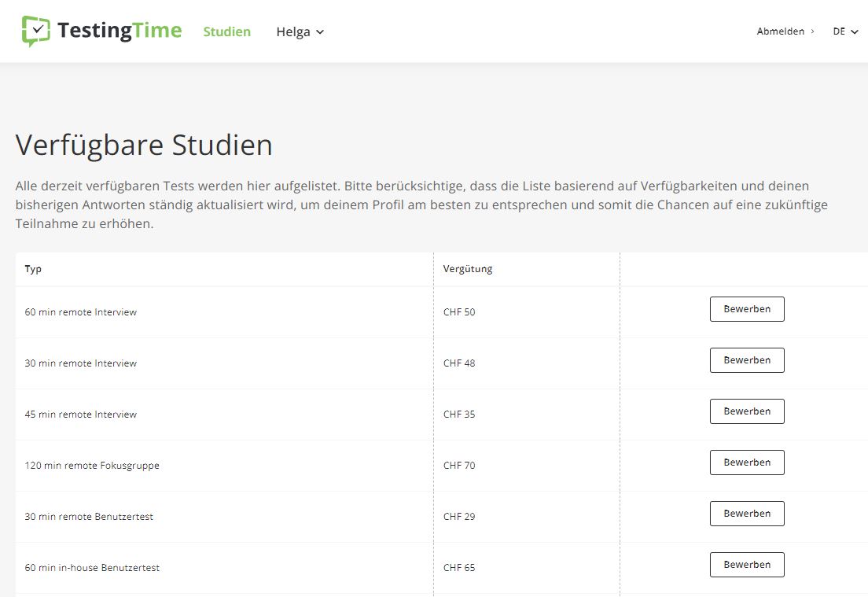
Task: Click Bewerben for 30 min remote Benutzertest
Action: 747,514
